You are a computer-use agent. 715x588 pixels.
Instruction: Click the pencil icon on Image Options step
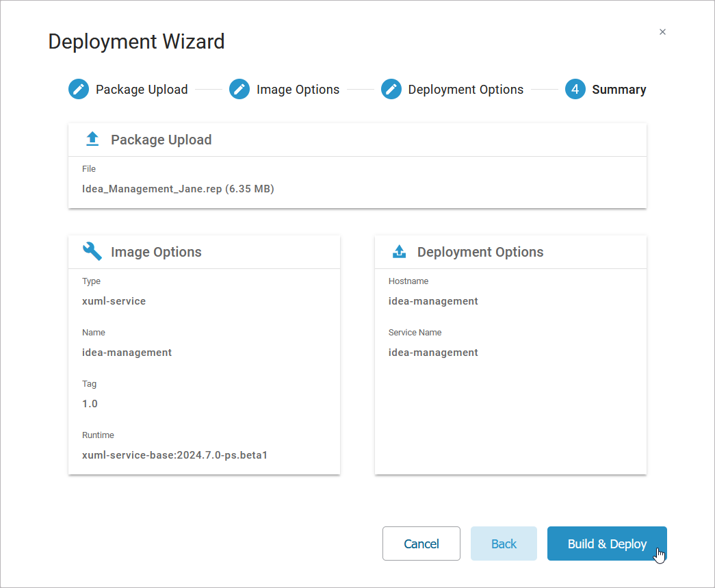(239, 89)
